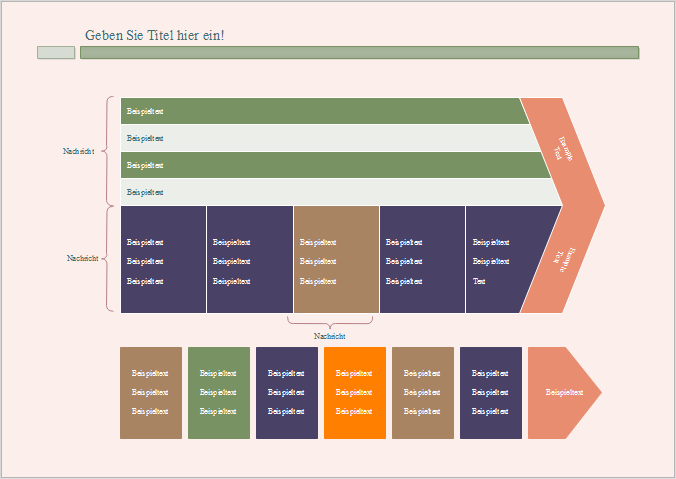Click the 'Nachricht' label beside the stacked rows brace
This screenshot has height=479, width=676.
(78, 151)
